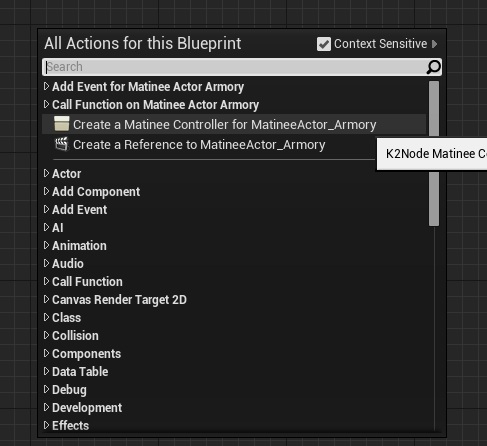Open the Data Table category
The width and height of the screenshot is (487, 446).
coord(80,371)
